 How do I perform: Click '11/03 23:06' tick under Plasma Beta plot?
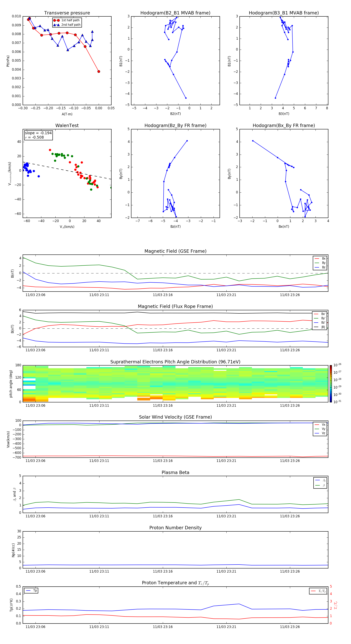(x=35, y=516)
